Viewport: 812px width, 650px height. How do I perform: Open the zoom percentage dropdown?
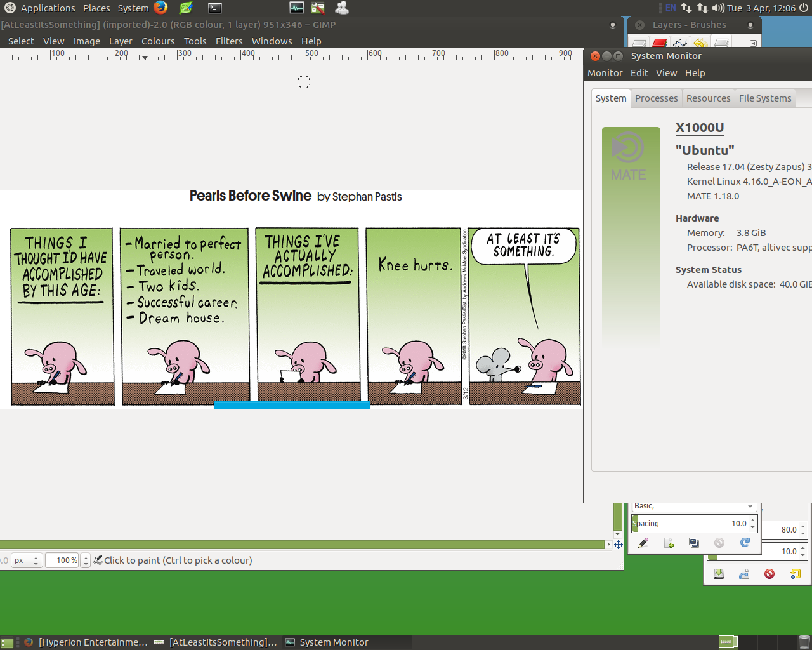tap(86, 560)
